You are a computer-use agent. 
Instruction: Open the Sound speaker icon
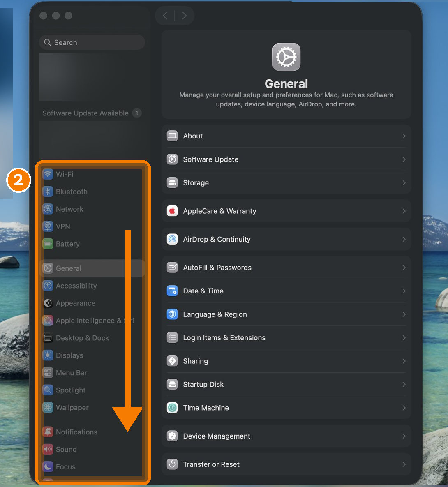click(48, 449)
